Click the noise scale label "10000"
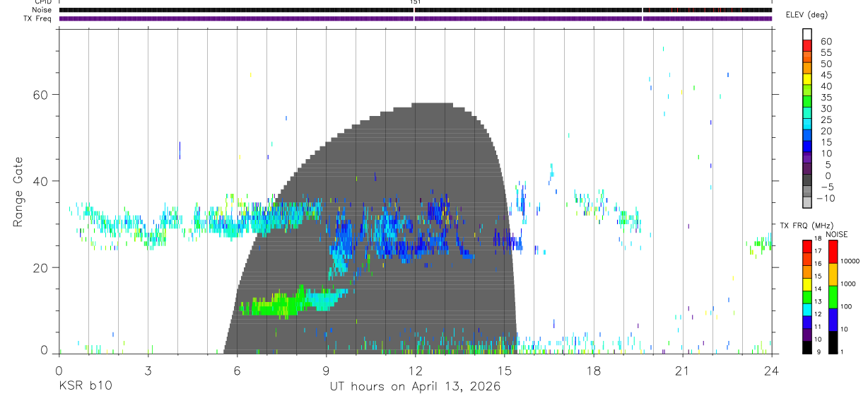This screenshot has width=868, height=401. point(850,261)
